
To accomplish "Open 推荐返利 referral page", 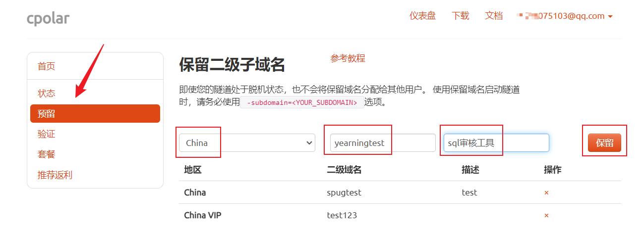I will point(55,175).
